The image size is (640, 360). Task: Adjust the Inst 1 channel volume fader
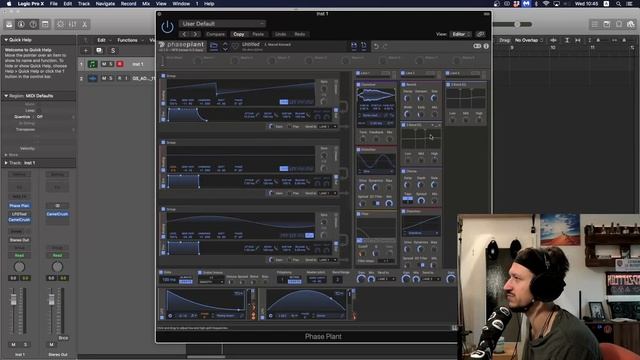coord(13,300)
